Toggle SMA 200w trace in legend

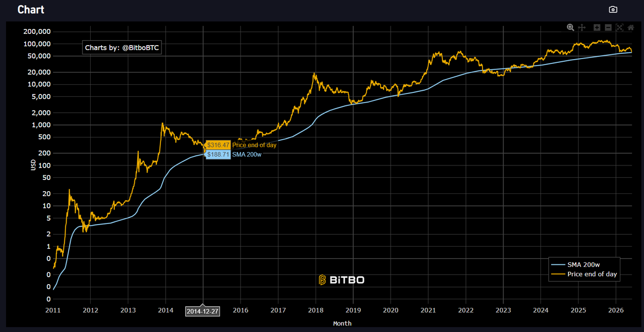[x=584, y=264]
